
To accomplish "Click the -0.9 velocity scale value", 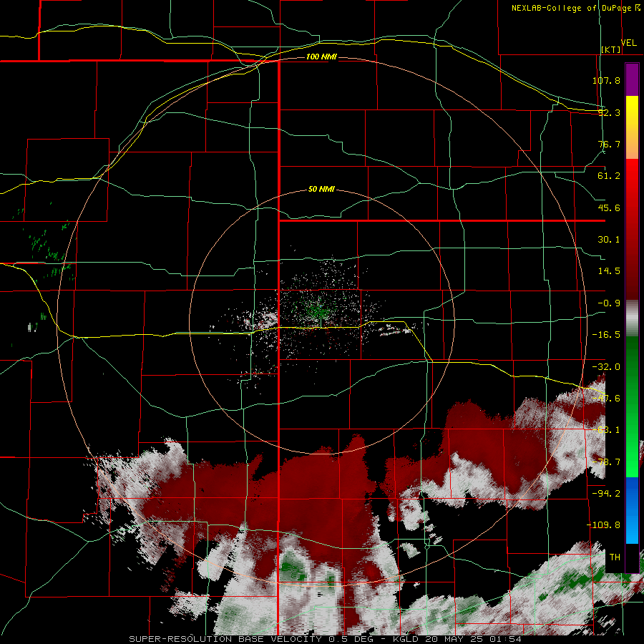I will point(609,303).
